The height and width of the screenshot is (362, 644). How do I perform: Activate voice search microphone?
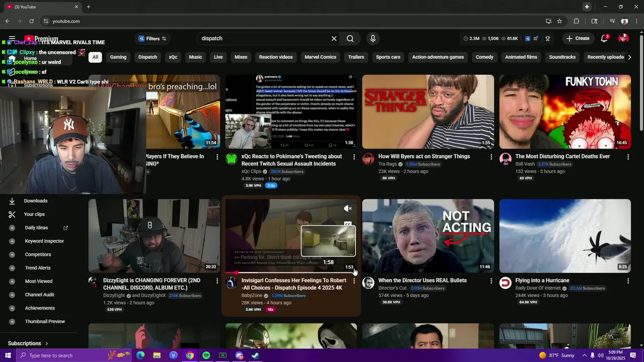pos(373,38)
